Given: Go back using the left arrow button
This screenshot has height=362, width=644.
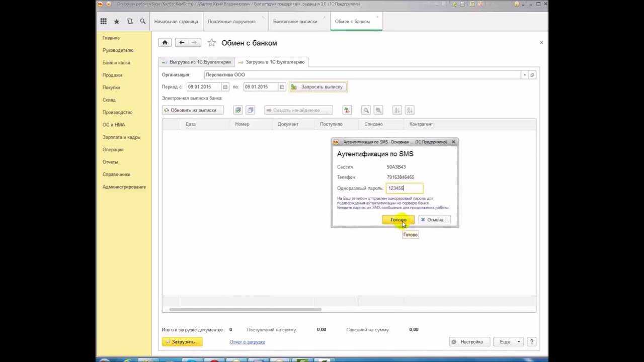Looking at the screenshot, I should pyautogui.click(x=182, y=43).
